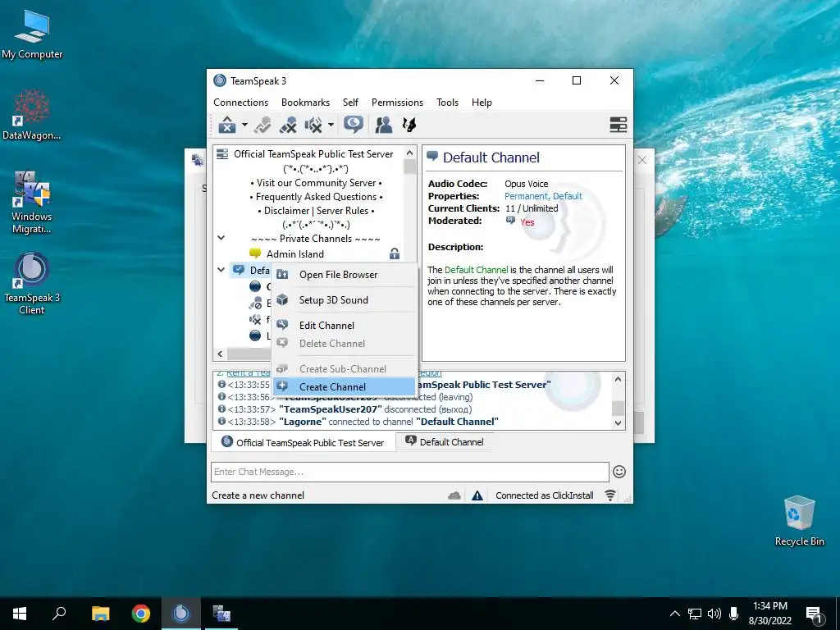Click the moderated icon next to Yes
Viewport: 840px width, 630px height.
(510, 220)
